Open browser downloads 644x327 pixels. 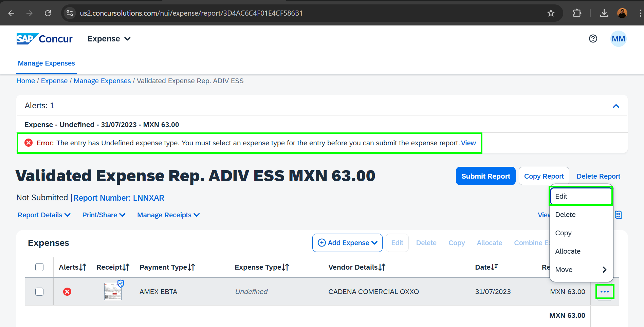pos(604,13)
